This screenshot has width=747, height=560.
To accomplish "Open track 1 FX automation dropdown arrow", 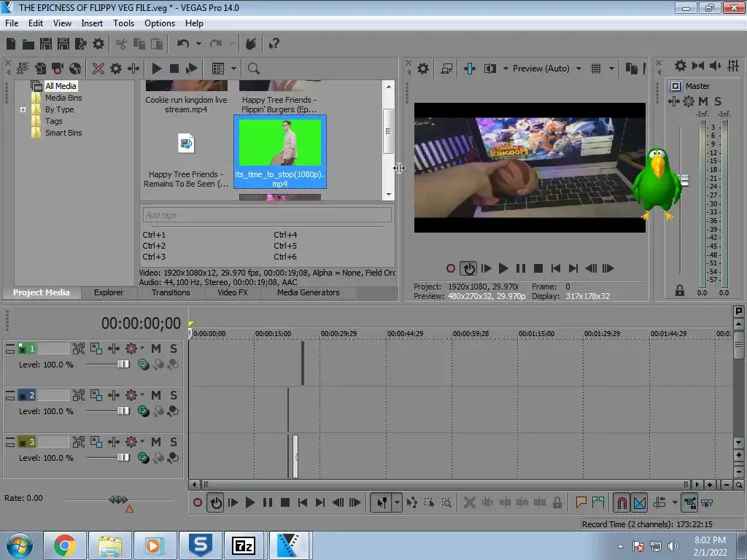I will pos(142,348).
